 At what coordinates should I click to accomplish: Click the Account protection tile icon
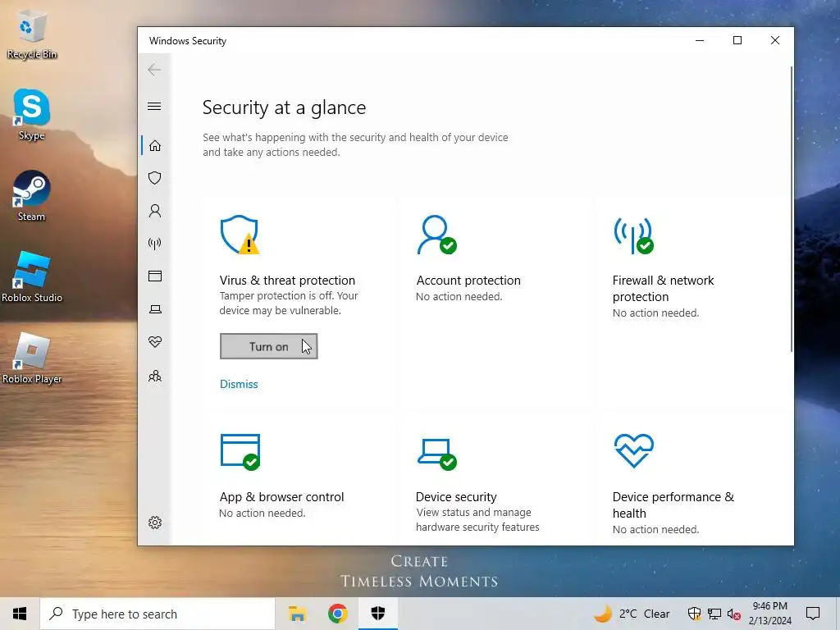coord(436,235)
